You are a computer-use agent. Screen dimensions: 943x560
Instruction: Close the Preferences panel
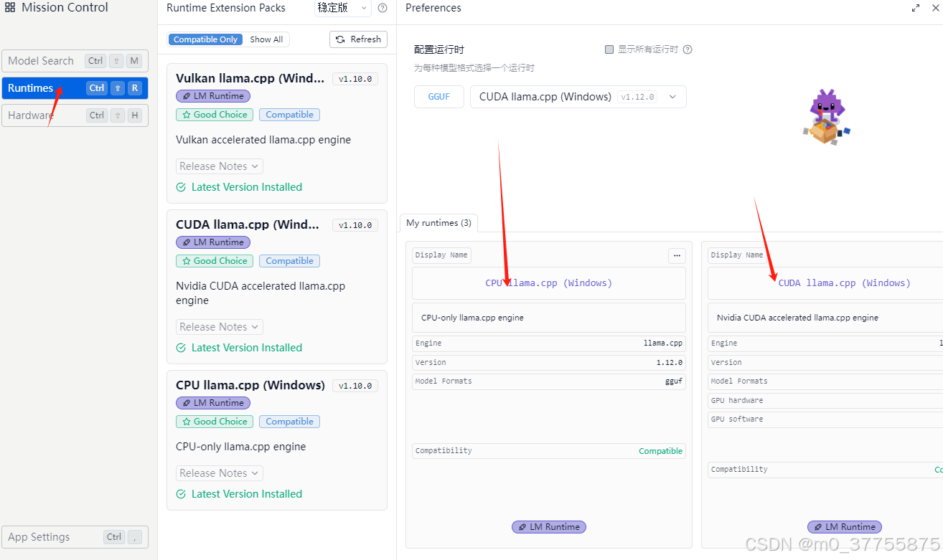click(935, 8)
